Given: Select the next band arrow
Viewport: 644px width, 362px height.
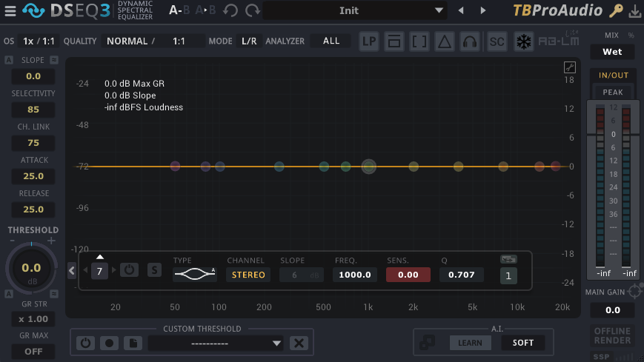Looking at the screenshot, I should [x=114, y=270].
